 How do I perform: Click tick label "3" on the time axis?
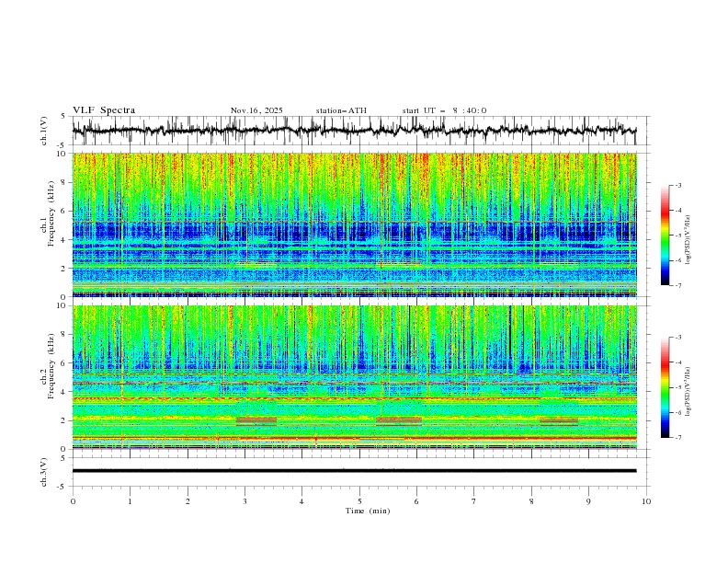point(245,501)
